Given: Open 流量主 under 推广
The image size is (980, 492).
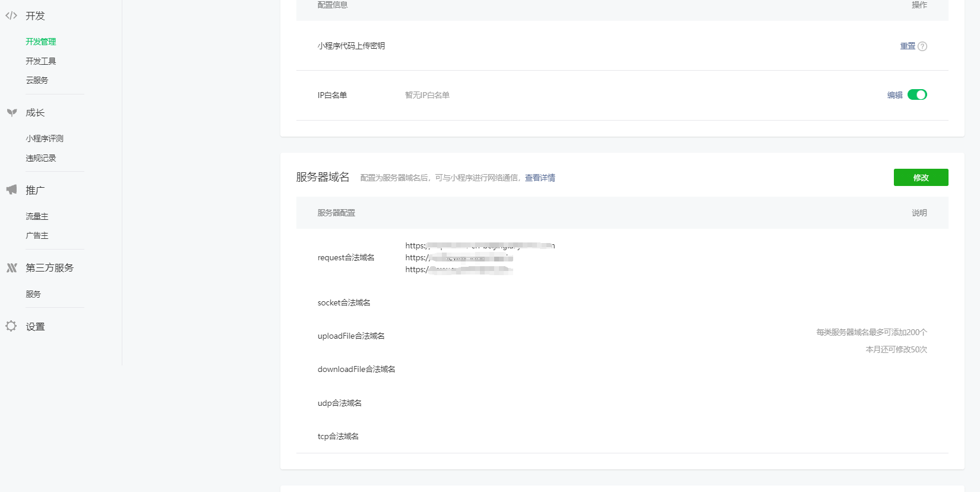Looking at the screenshot, I should pyautogui.click(x=37, y=216).
